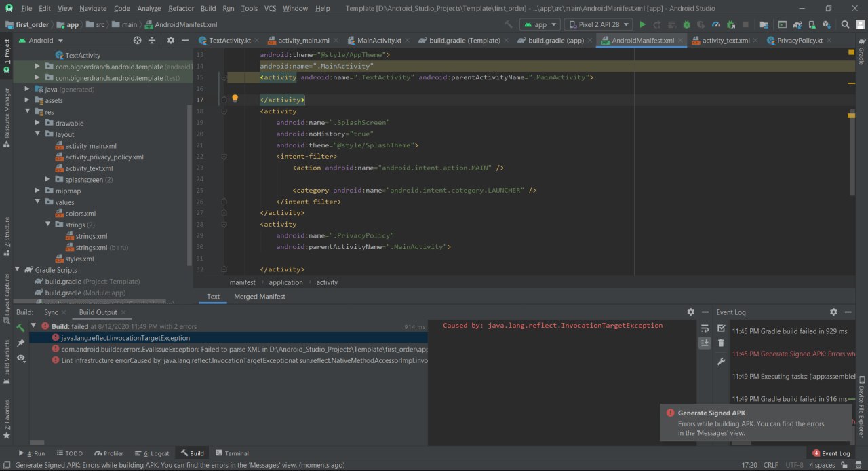Open the app run configuration dropdown
This screenshot has width=868, height=471.
(540, 24)
